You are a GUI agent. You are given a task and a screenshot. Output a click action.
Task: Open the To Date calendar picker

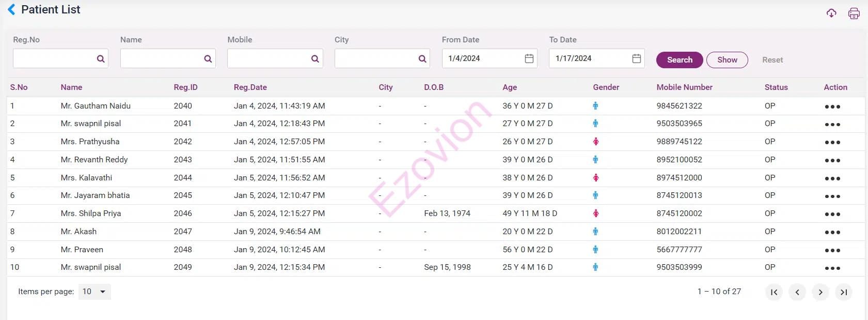pyautogui.click(x=636, y=59)
